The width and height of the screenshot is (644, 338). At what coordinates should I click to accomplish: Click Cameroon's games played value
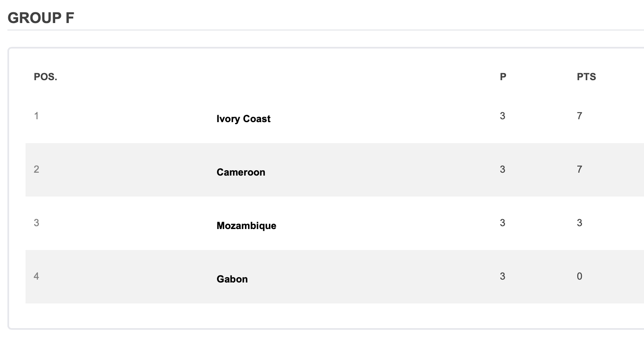(502, 169)
